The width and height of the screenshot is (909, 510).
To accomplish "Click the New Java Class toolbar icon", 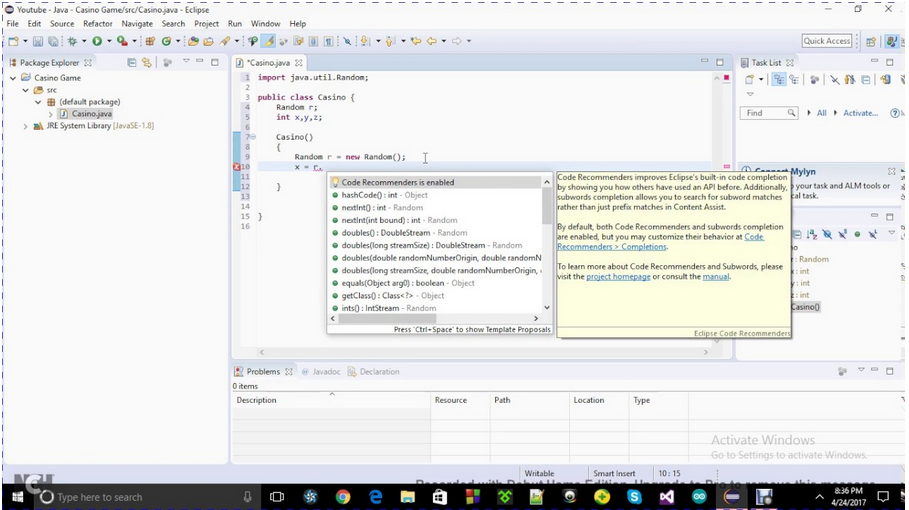I will pyautogui.click(x=166, y=41).
